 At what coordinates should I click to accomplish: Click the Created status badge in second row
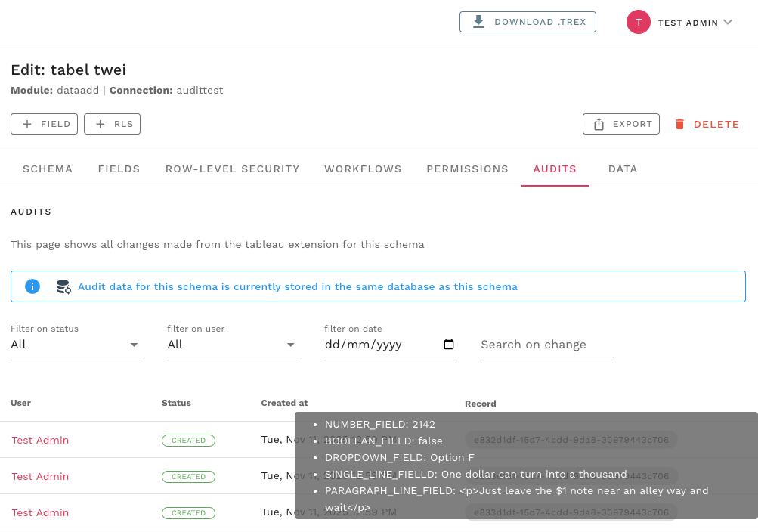tap(188, 477)
